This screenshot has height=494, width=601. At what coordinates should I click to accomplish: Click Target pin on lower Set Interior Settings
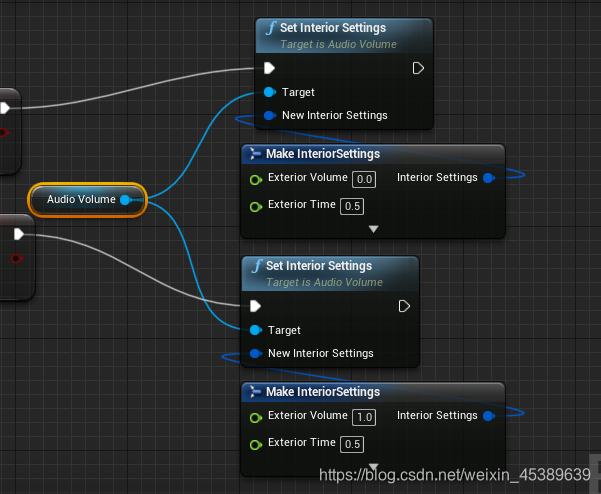[256, 330]
